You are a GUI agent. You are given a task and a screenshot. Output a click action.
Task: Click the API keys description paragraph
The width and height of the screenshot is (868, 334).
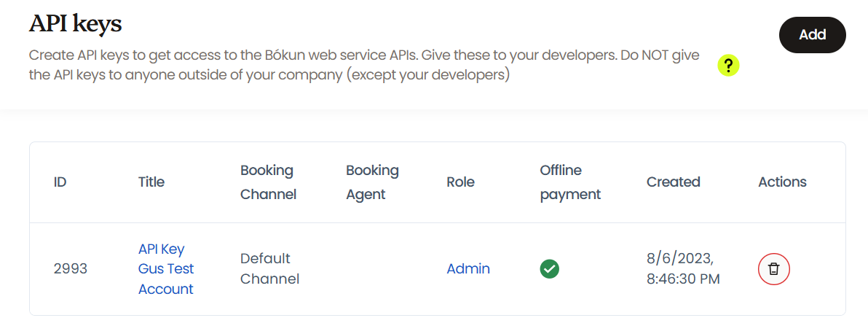[x=364, y=66]
